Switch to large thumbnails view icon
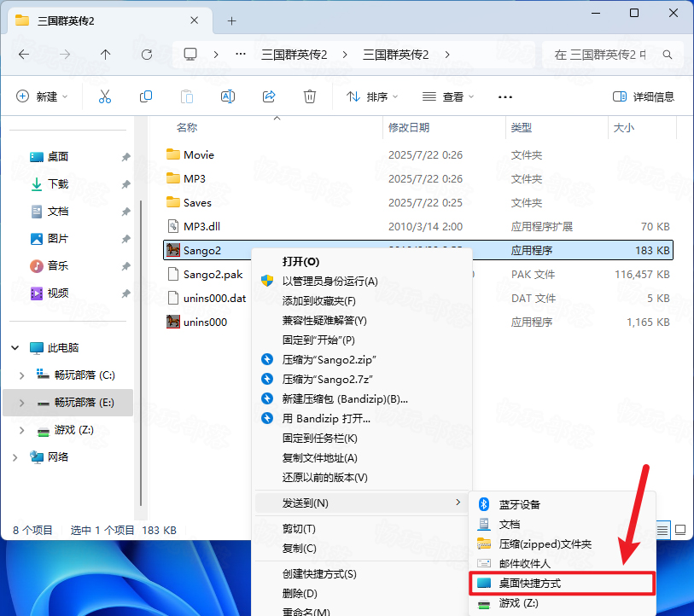The width and height of the screenshot is (694, 616). pyautogui.click(x=680, y=530)
